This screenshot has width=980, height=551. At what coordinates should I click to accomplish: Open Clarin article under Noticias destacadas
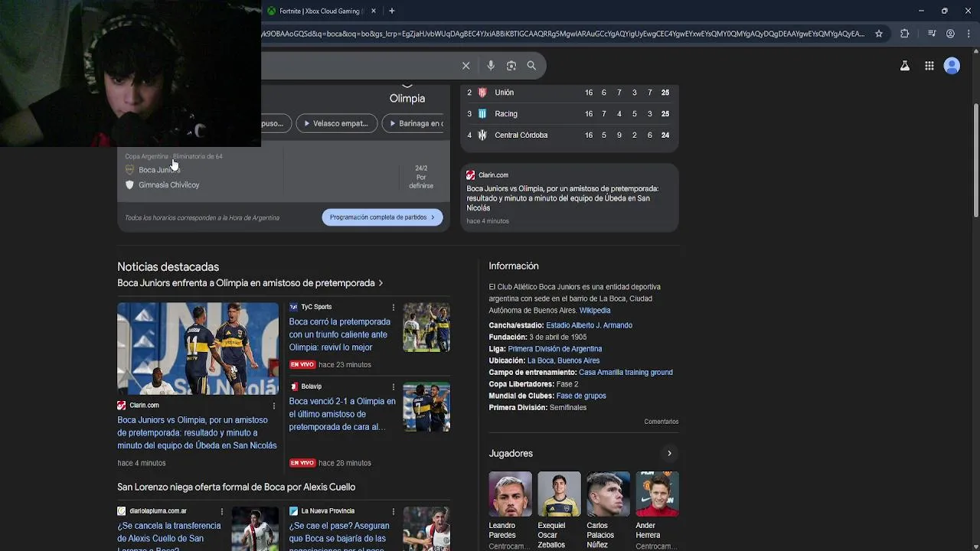[x=197, y=432]
